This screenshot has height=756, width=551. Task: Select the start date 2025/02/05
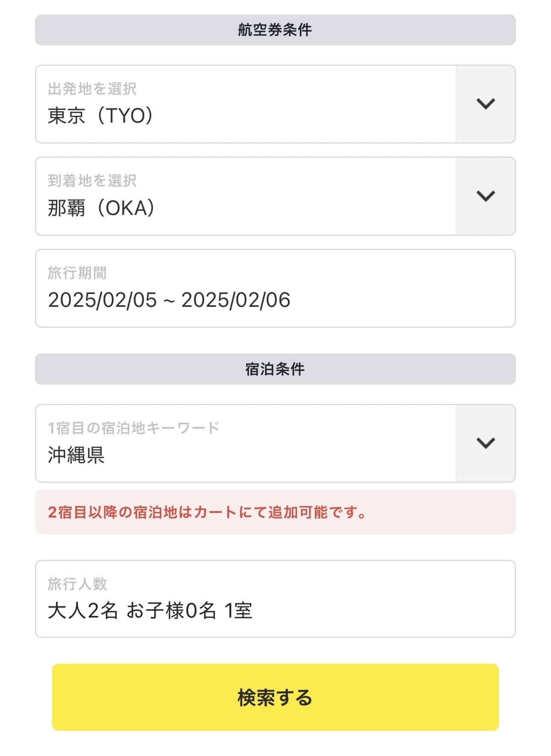pos(103,300)
